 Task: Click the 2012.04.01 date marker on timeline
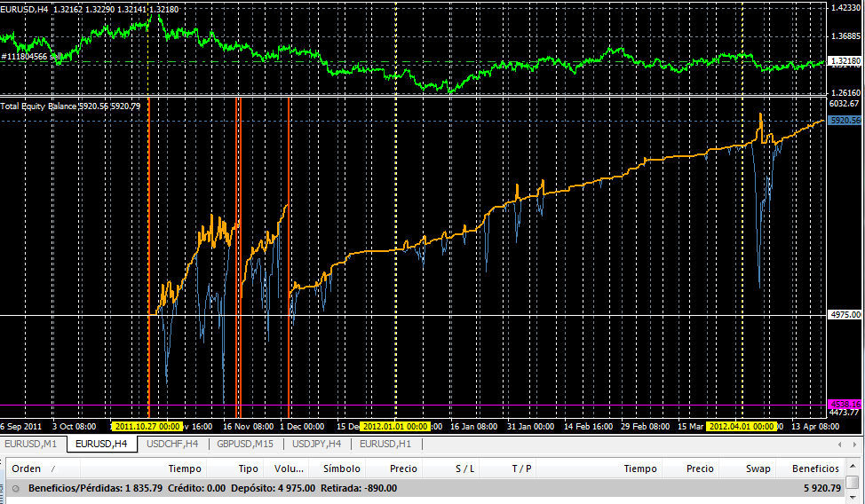741,426
